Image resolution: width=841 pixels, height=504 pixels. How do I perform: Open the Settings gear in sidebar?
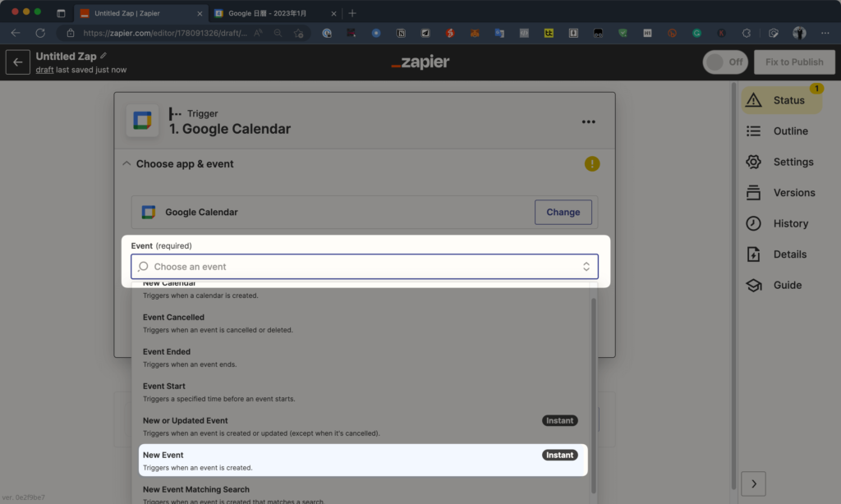pyautogui.click(x=780, y=162)
